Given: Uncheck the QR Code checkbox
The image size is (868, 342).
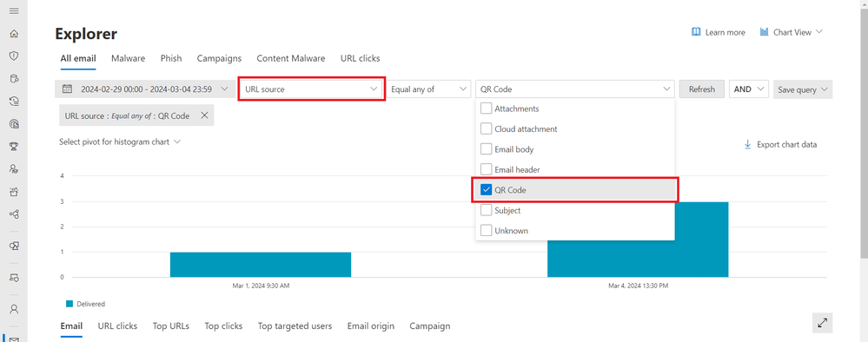Looking at the screenshot, I should (x=486, y=190).
